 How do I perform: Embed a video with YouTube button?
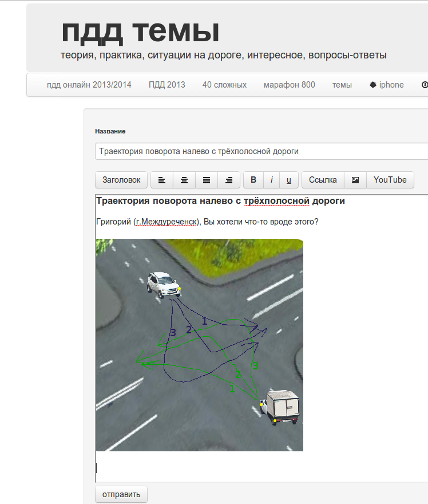point(390,180)
